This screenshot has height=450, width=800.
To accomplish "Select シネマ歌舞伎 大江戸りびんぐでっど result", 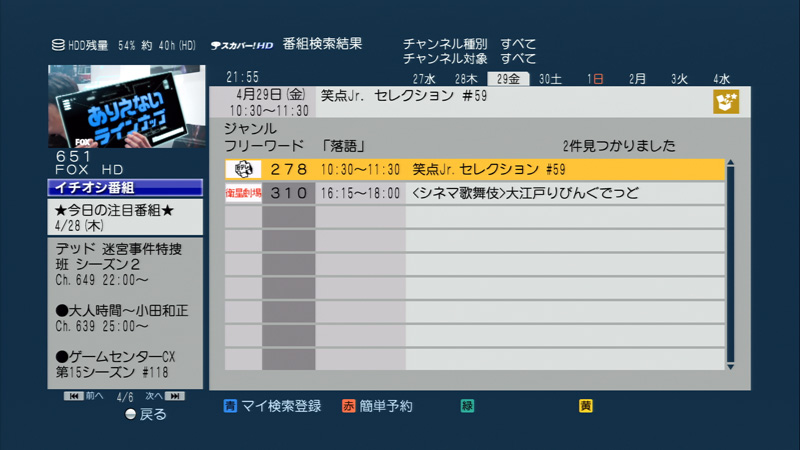I will click(474, 193).
